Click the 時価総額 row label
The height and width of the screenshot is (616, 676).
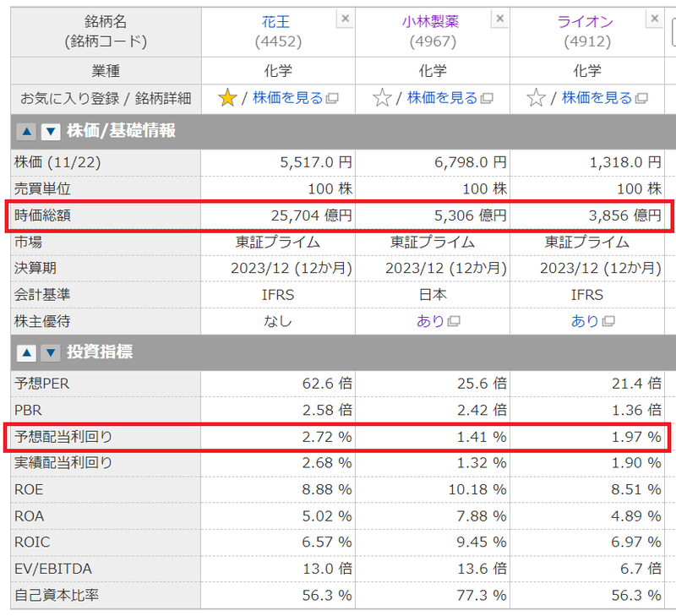pyautogui.click(x=42, y=215)
